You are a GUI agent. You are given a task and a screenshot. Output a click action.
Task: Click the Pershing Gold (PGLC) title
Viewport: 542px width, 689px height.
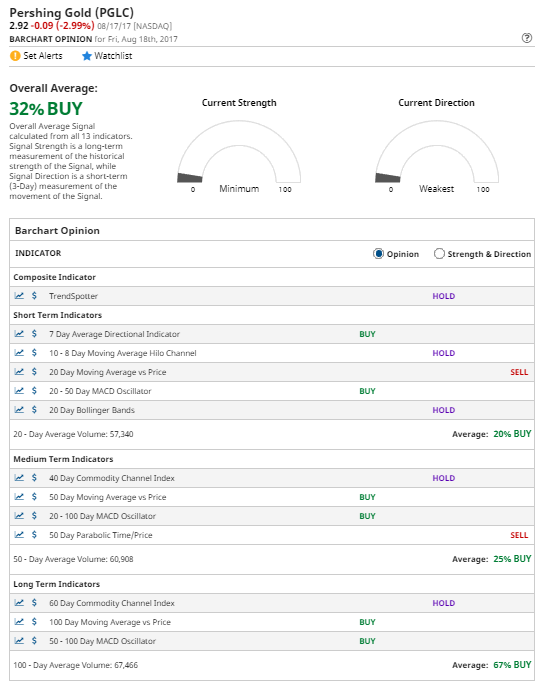pyautogui.click(x=72, y=12)
